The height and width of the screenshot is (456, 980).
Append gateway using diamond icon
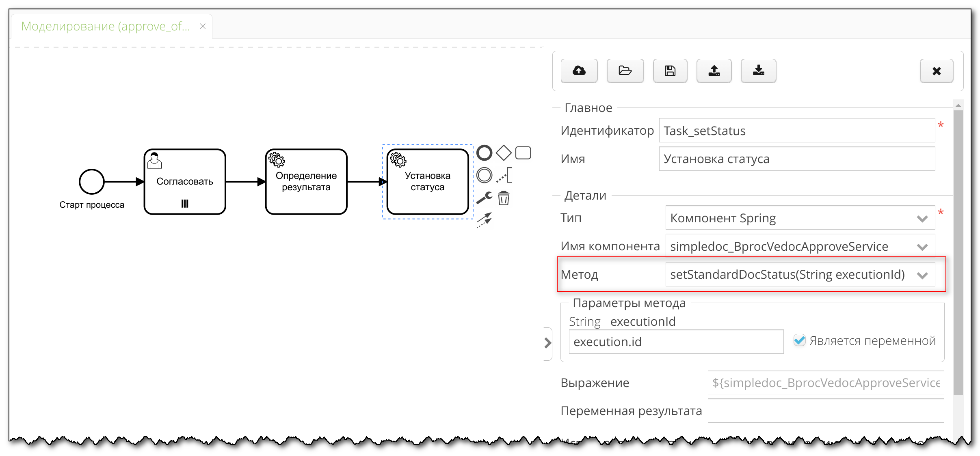point(504,153)
